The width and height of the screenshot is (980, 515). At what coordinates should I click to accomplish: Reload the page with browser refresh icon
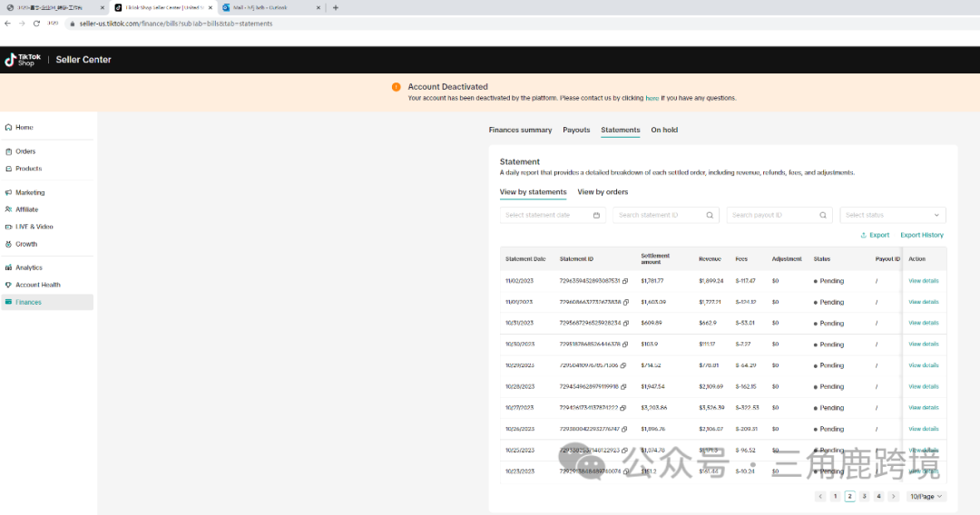36,24
